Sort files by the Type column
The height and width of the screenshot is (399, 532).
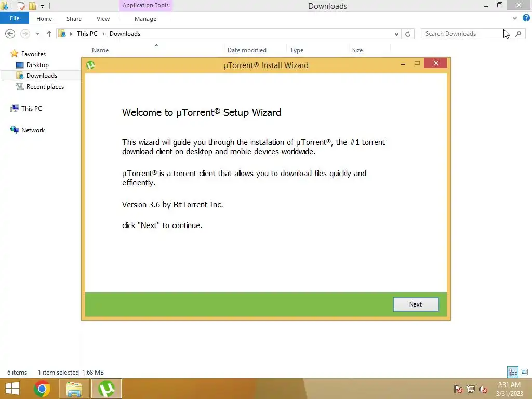coord(297,50)
